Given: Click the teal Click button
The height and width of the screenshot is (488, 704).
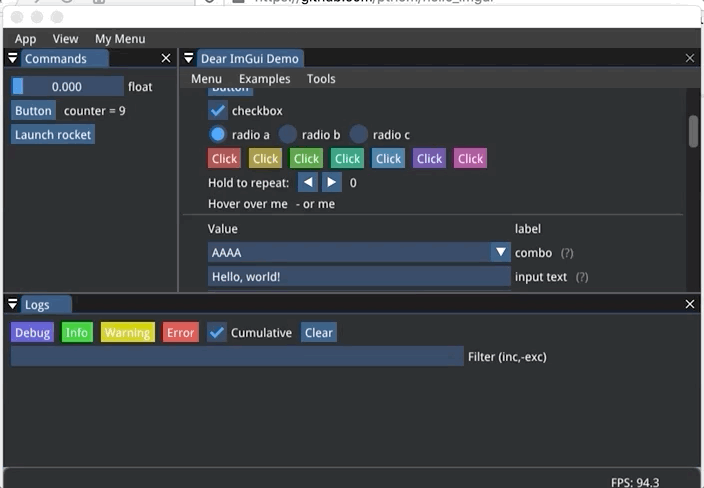Looking at the screenshot, I should [348, 158].
